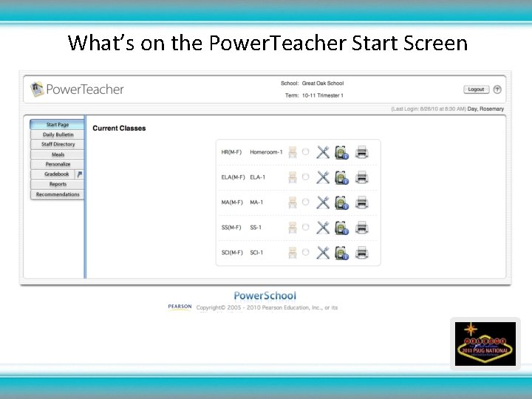Viewport: 532px width, 399px height.
Task: Click the help question mark icon
Action: 497,89
